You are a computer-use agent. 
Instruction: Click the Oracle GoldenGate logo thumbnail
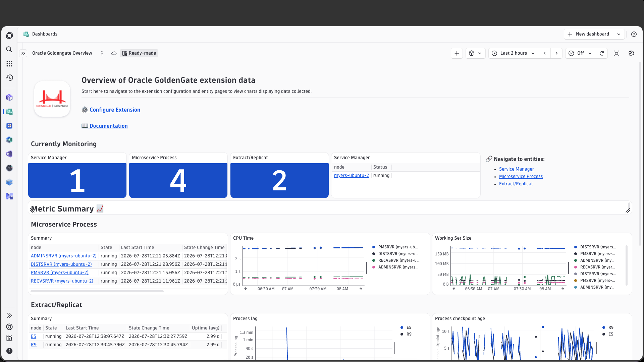(52, 99)
